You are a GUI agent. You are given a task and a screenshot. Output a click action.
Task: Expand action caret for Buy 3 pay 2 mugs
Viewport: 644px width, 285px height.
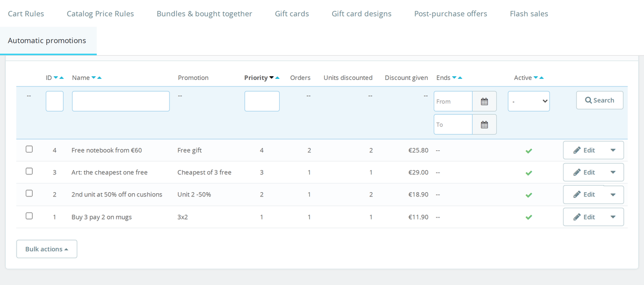coord(613,217)
